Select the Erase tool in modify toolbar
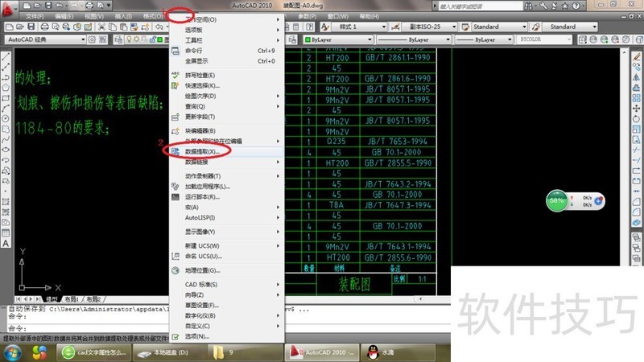Viewport: 644px width, 362px height. click(636, 56)
